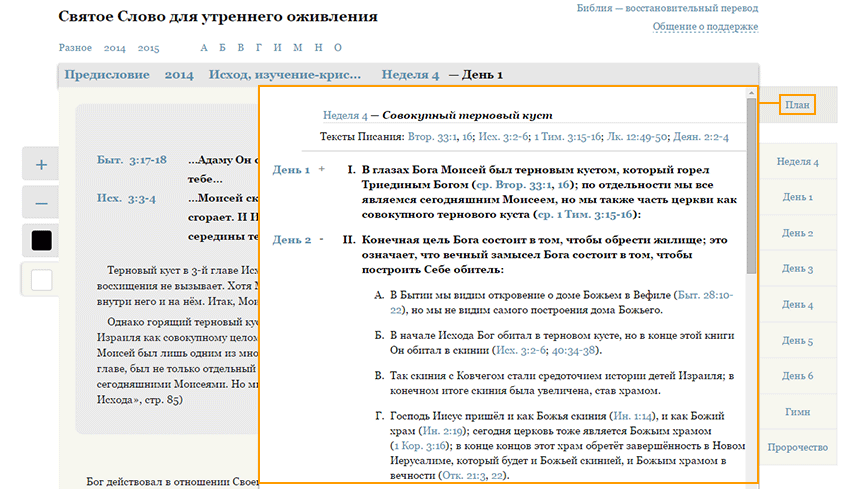Open Исх. 3:3-4 verse link
865x489 pixels.
coord(126,198)
